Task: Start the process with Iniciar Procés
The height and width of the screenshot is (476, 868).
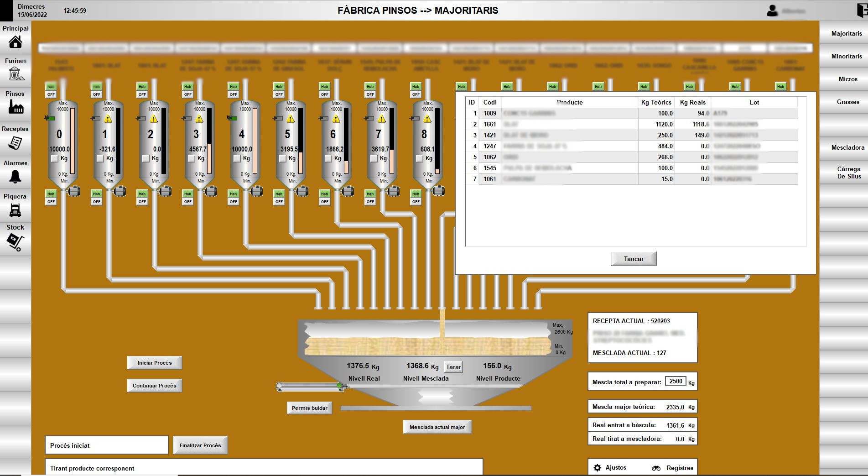Action: tap(155, 362)
